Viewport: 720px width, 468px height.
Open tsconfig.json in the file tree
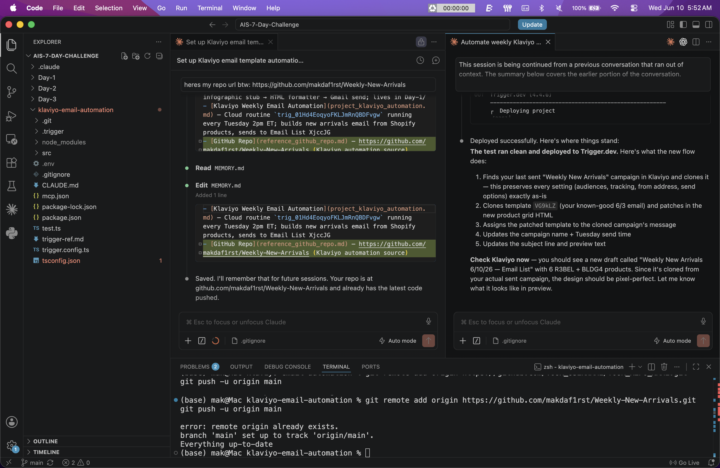61,260
